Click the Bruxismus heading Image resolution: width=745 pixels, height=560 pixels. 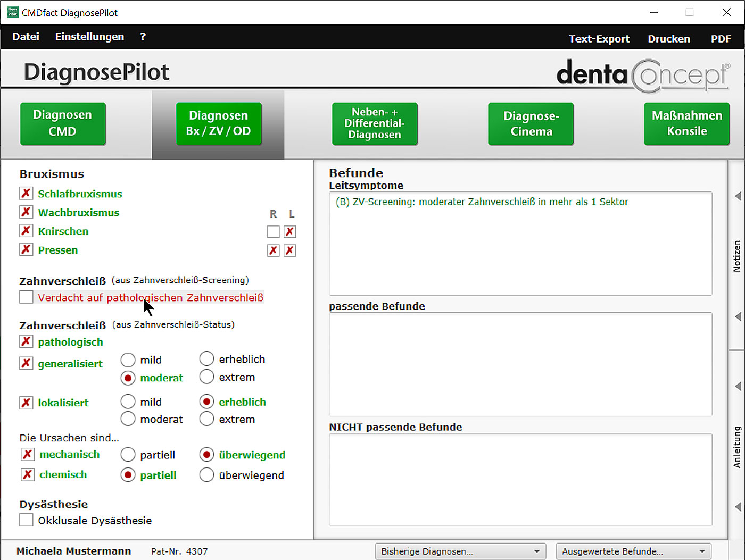pos(52,174)
